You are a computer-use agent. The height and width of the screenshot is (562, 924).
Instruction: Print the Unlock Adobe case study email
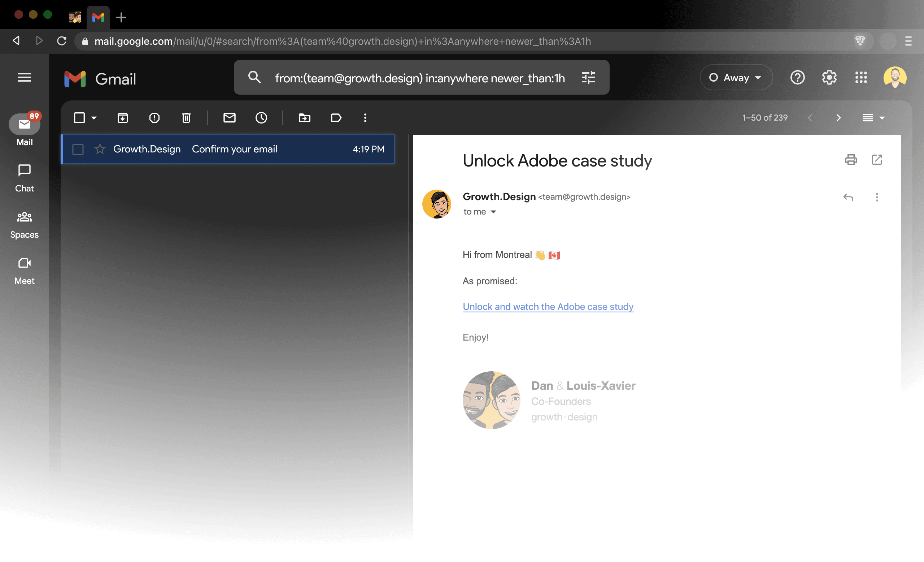[x=851, y=160]
